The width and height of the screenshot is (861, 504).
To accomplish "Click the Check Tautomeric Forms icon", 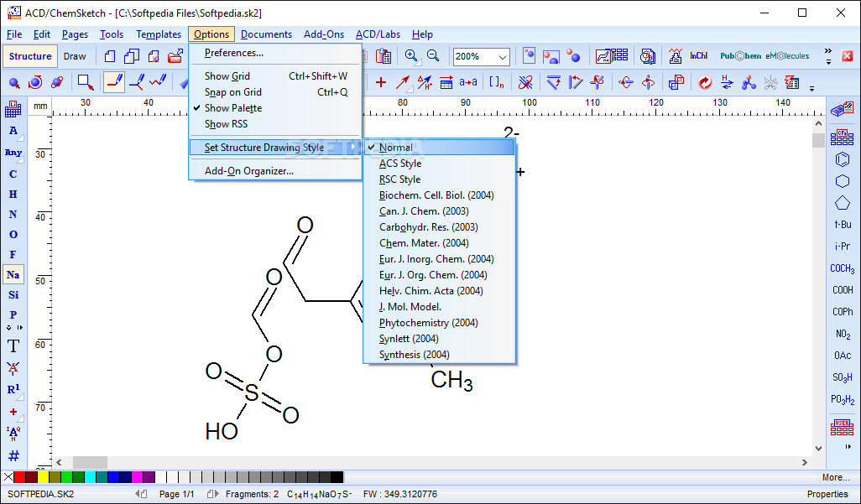I will click(727, 83).
